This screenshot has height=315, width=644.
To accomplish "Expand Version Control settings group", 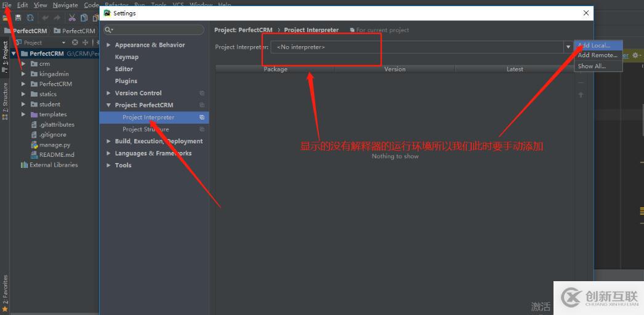I will pos(108,93).
